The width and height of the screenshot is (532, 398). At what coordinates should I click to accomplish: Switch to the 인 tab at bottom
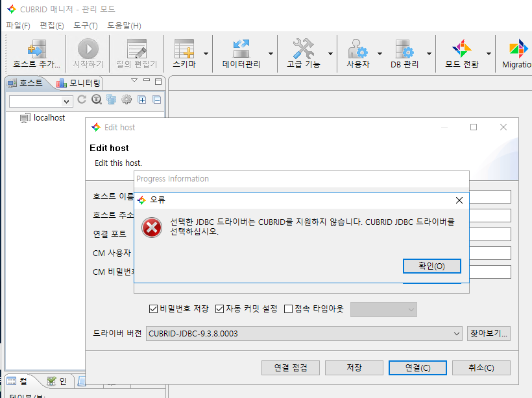coord(56,381)
